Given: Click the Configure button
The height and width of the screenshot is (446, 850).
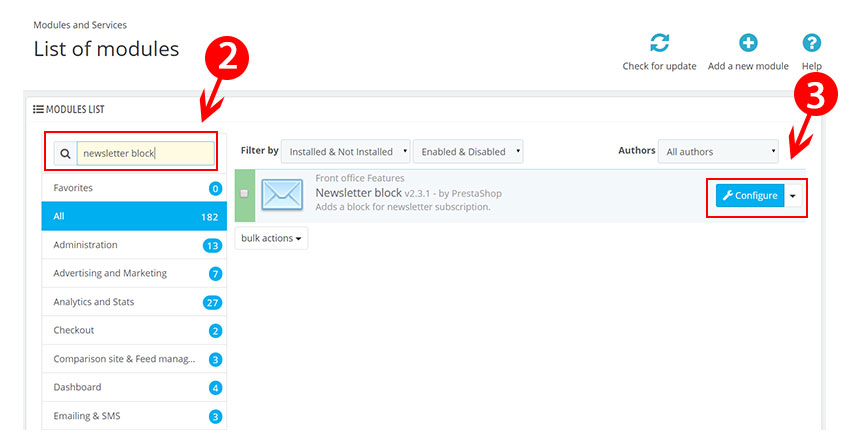Looking at the screenshot, I should (750, 196).
